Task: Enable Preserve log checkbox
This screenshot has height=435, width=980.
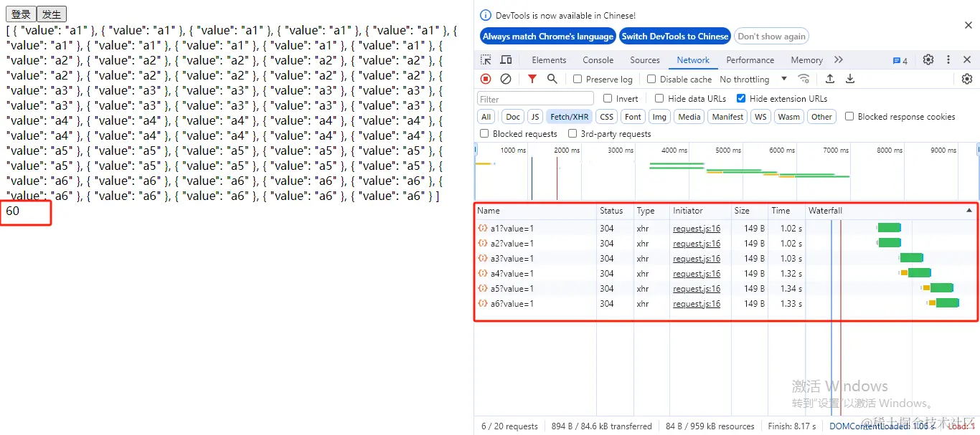Action: tap(578, 79)
